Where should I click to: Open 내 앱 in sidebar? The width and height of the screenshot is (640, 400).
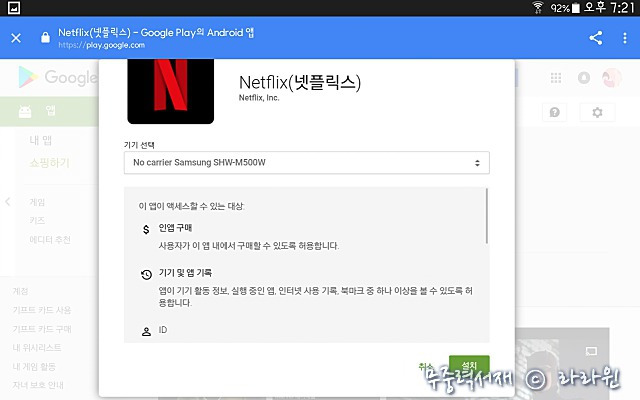(41, 140)
